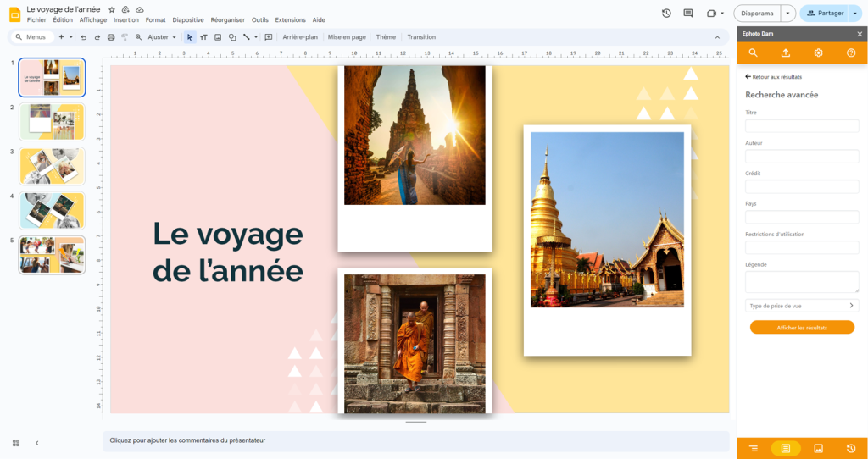Click the Ephoto Dam upload icon
This screenshot has width=868, height=459.
point(785,53)
